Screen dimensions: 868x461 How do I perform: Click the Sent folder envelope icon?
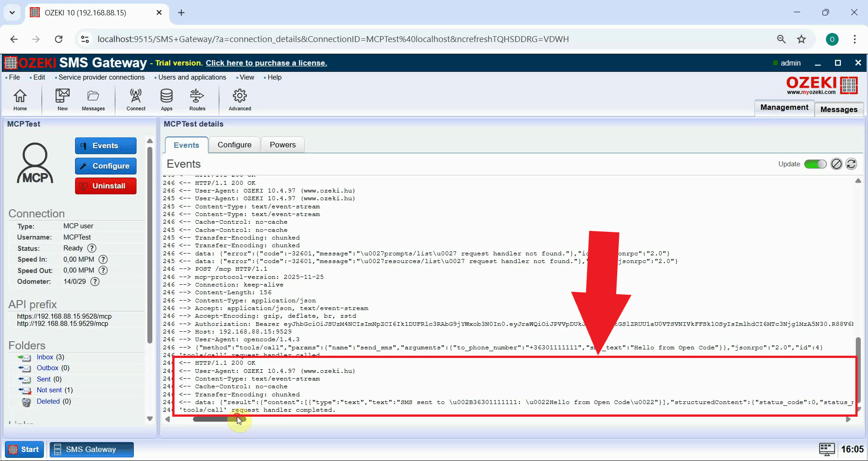24,380
